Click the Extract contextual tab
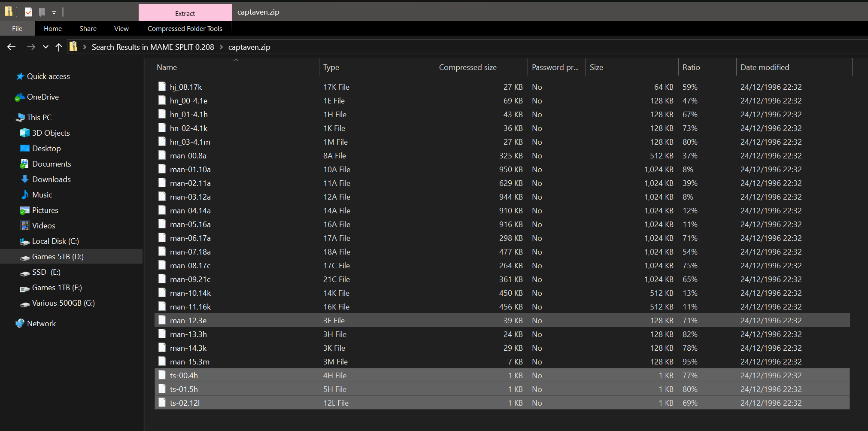This screenshot has height=431, width=868. [185, 13]
